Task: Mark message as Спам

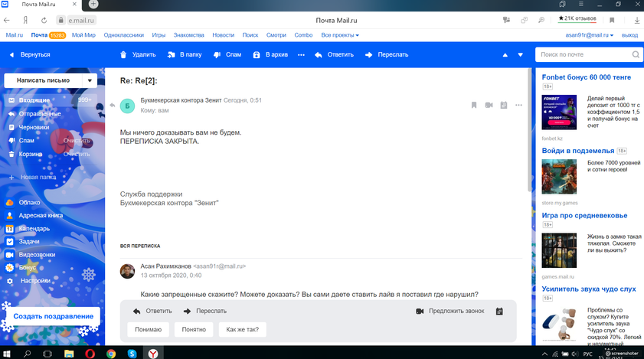Action: [227, 54]
